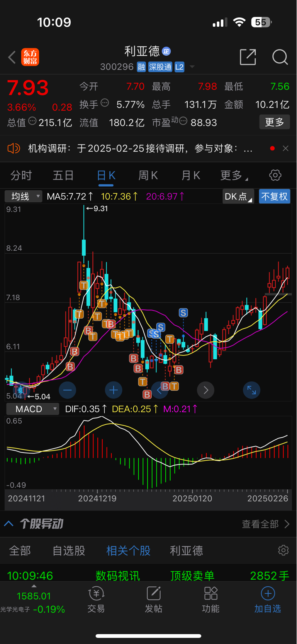This screenshot has height=644, width=297.
Task: Zoom in chart with plus button
Action: (x=114, y=390)
